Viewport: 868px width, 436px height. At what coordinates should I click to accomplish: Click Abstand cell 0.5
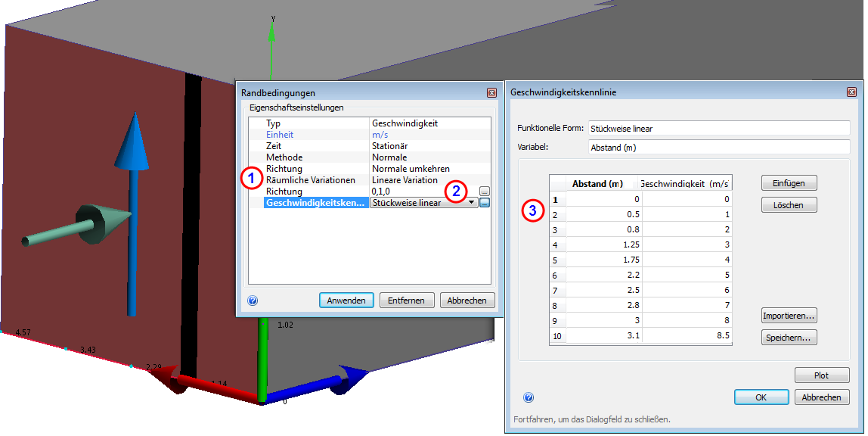[604, 214]
